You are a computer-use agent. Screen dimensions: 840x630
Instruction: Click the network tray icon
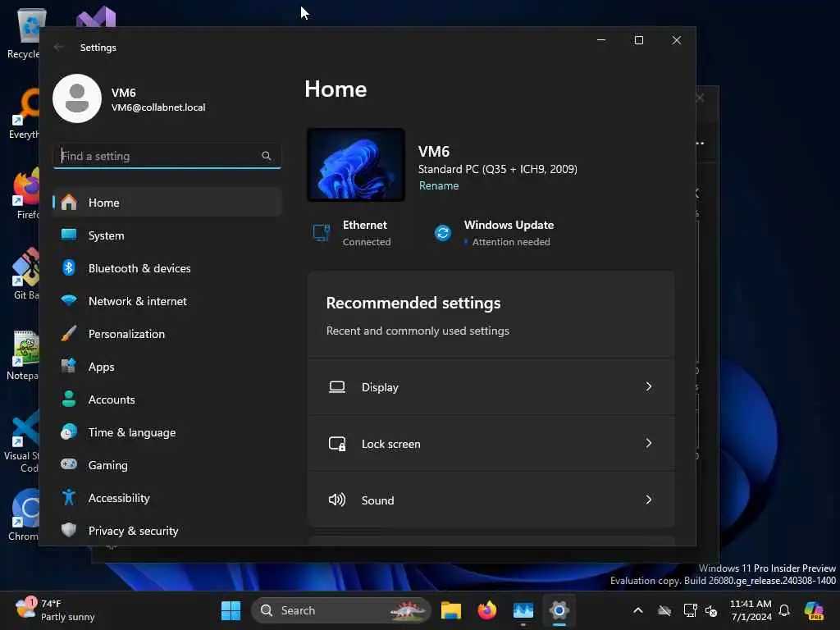tap(690, 610)
